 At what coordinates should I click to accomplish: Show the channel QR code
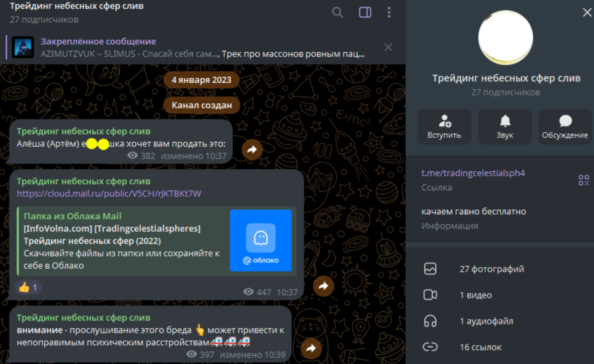583,180
